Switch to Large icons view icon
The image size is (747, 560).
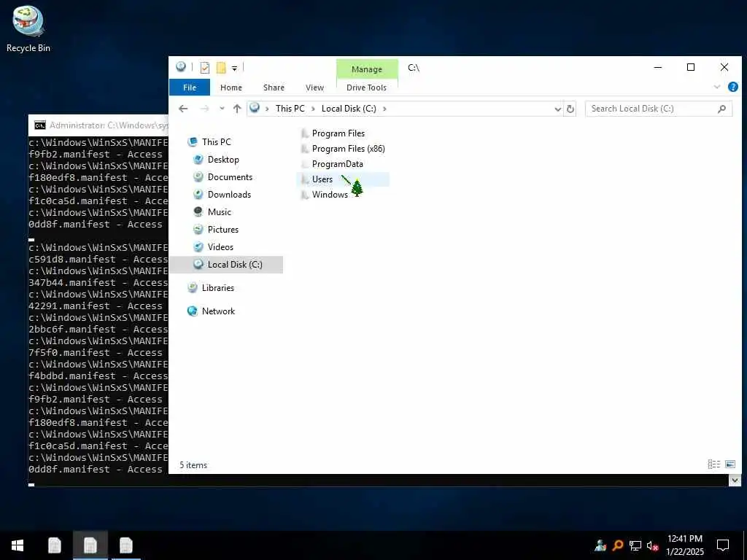pos(729,464)
